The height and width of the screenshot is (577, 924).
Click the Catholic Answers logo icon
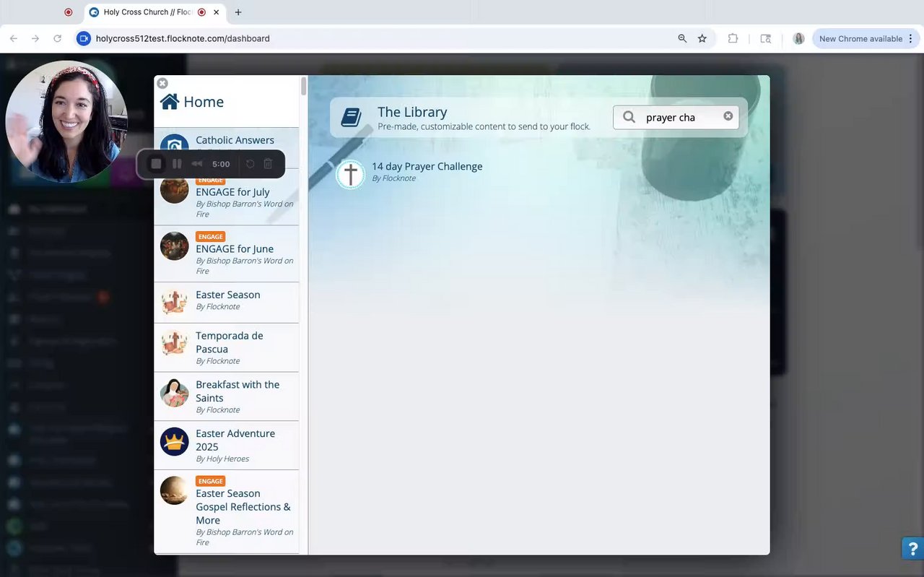[174, 144]
